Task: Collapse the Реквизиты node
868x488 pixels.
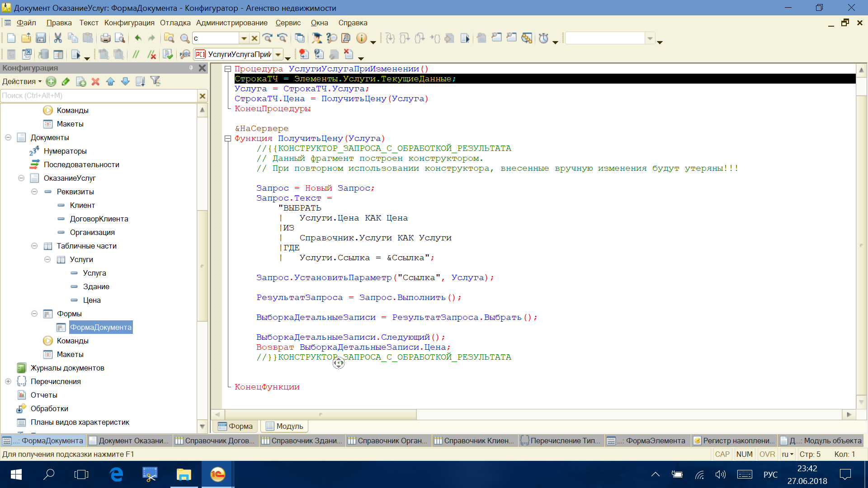Action: [34, 192]
